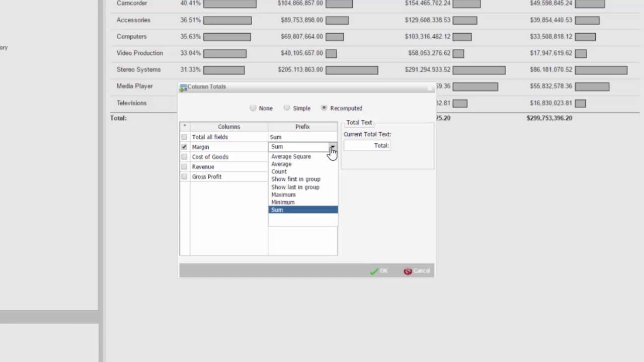The width and height of the screenshot is (644, 362).
Task: Select the Recomputed totals radio button
Action: click(324, 108)
